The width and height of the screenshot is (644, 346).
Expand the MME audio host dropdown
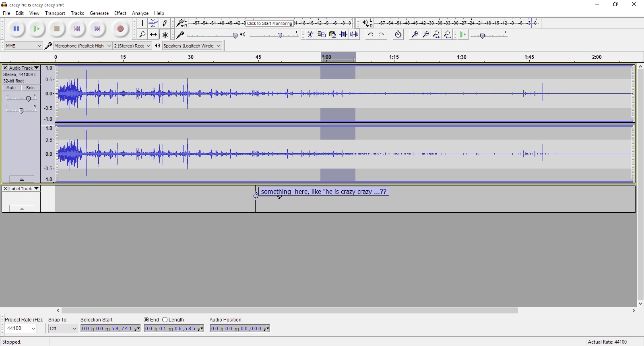24,46
